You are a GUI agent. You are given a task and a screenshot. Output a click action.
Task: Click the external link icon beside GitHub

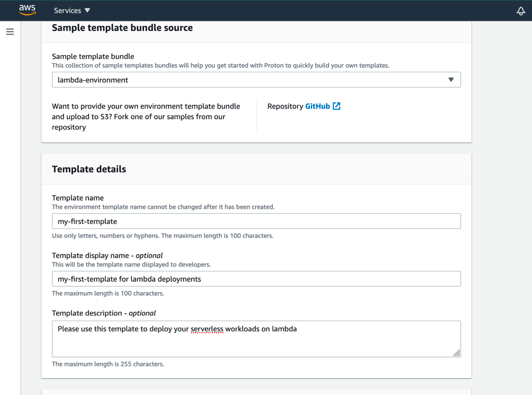point(336,106)
